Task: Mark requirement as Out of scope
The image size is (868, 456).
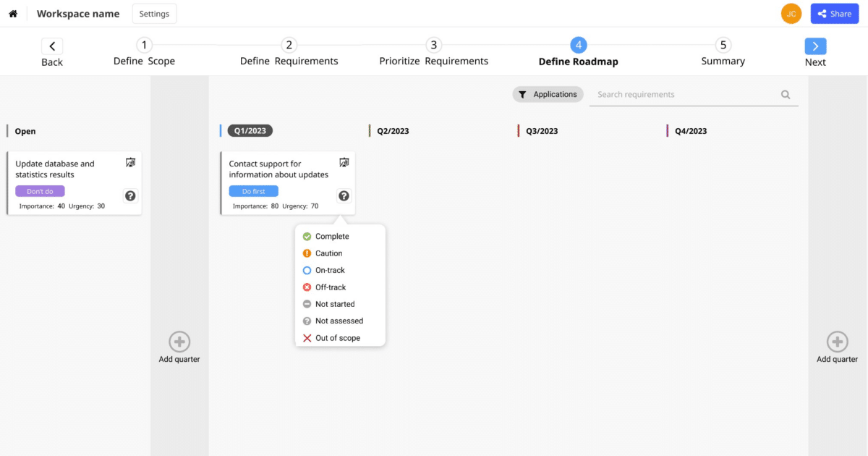Action: (x=337, y=338)
